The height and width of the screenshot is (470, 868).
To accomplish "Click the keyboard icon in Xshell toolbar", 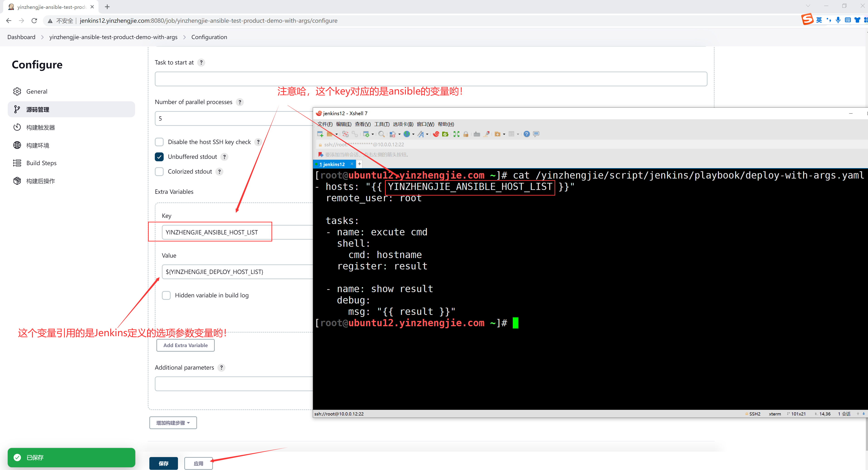I will pyautogui.click(x=476, y=134).
